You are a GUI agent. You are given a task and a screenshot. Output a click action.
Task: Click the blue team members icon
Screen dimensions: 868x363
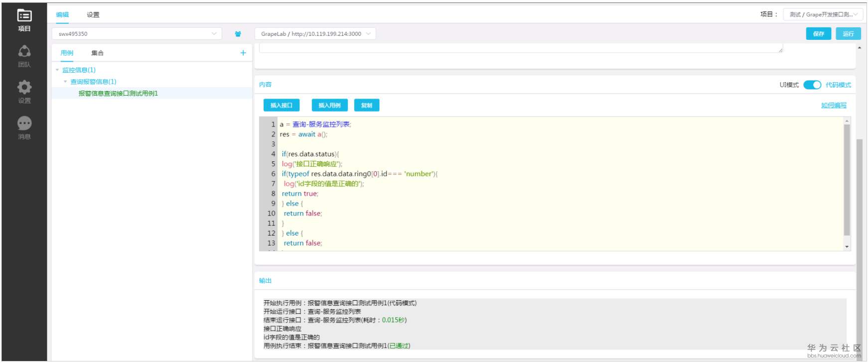pyautogui.click(x=238, y=34)
